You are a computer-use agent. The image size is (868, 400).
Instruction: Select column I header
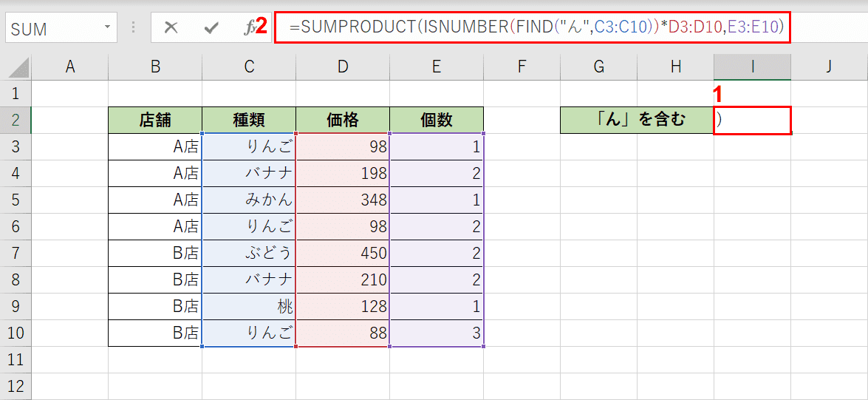click(x=752, y=67)
